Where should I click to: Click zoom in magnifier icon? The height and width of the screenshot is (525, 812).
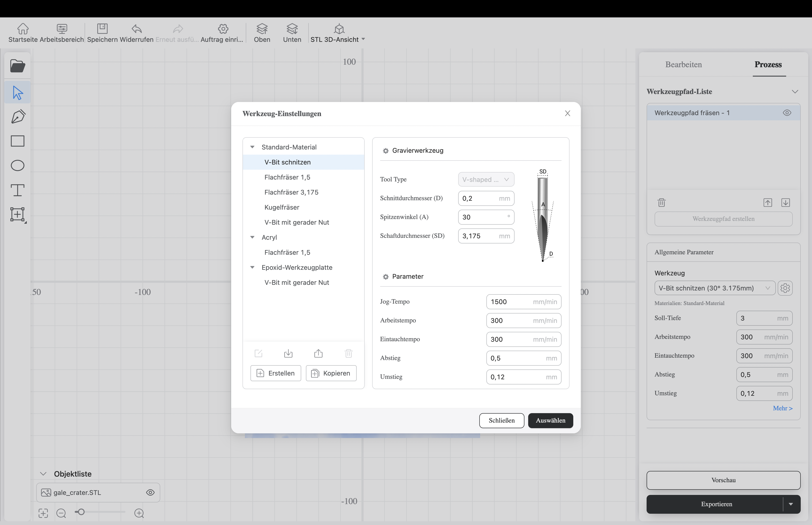tap(139, 513)
